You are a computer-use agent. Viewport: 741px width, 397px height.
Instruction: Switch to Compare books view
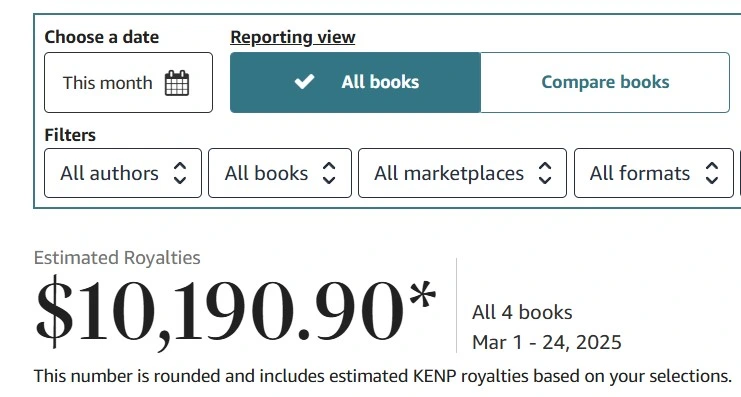coord(605,82)
